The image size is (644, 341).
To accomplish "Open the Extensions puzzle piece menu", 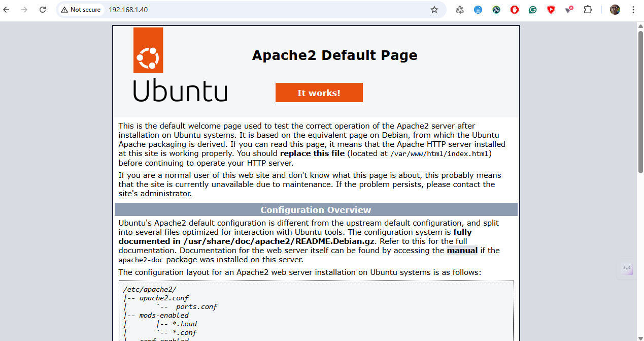I will [588, 10].
